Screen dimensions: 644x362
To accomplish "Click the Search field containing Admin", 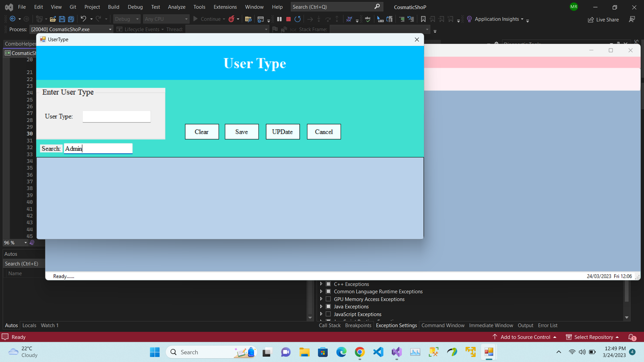I will point(98,148).
